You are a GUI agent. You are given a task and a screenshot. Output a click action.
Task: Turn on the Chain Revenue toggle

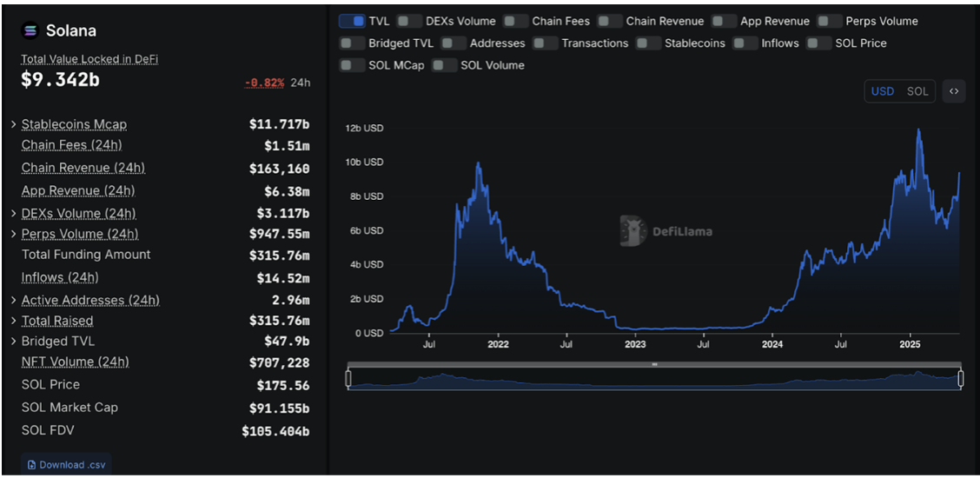tap(610, 21)
